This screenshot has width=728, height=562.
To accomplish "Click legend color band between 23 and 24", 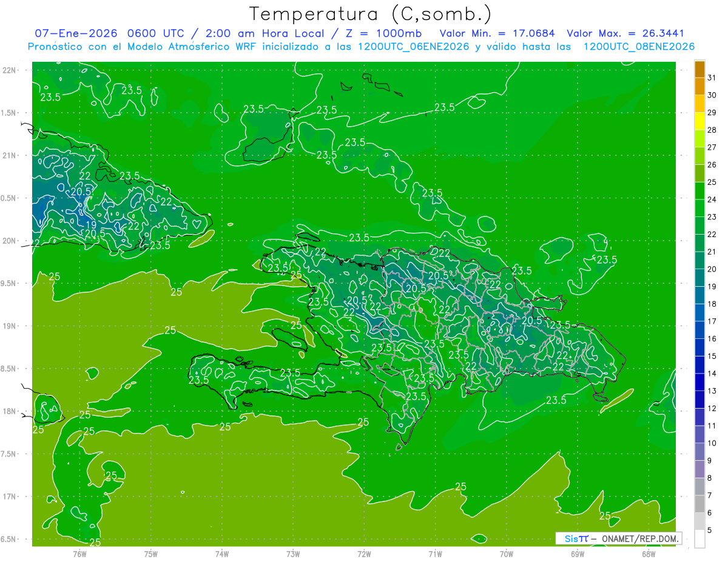I will pyautogui.click(x=699, y=208).
